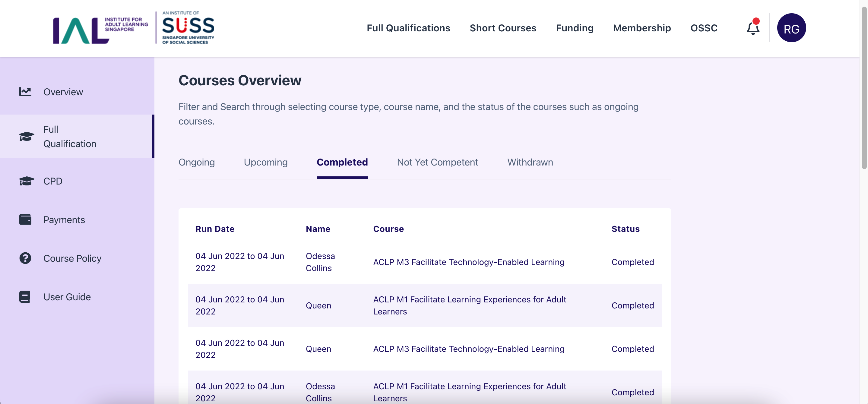The image size is (868, 404).
Task: Select the Completed tab
Action: (x=342, y=162)
